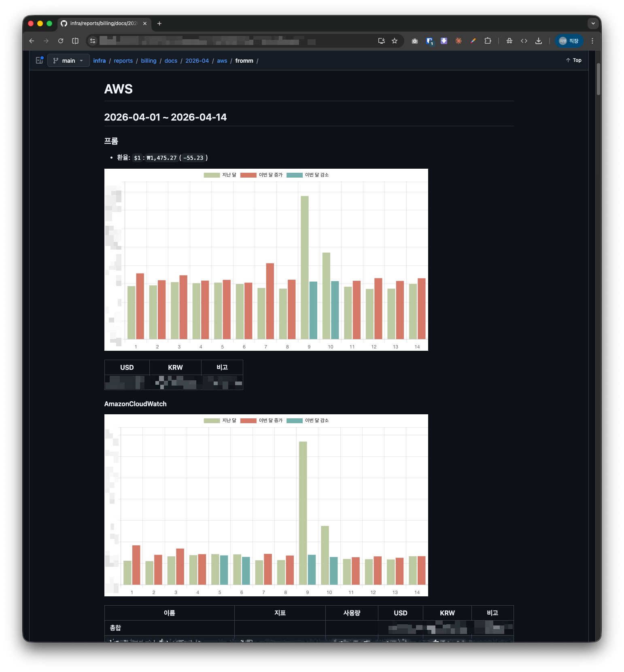This screenshot has width=624, height=672.
Task: Open the browser Extensions puzzle menu
Action: click(488, 41)
